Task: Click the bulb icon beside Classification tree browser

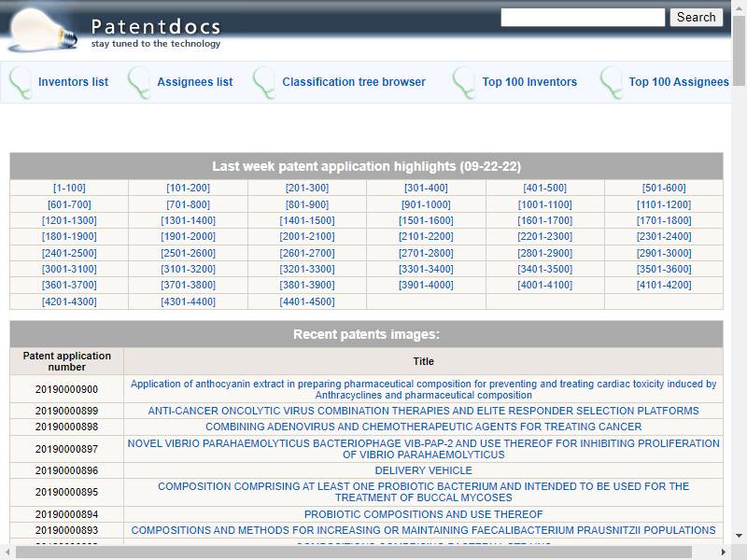Action: tap(264, 82)
